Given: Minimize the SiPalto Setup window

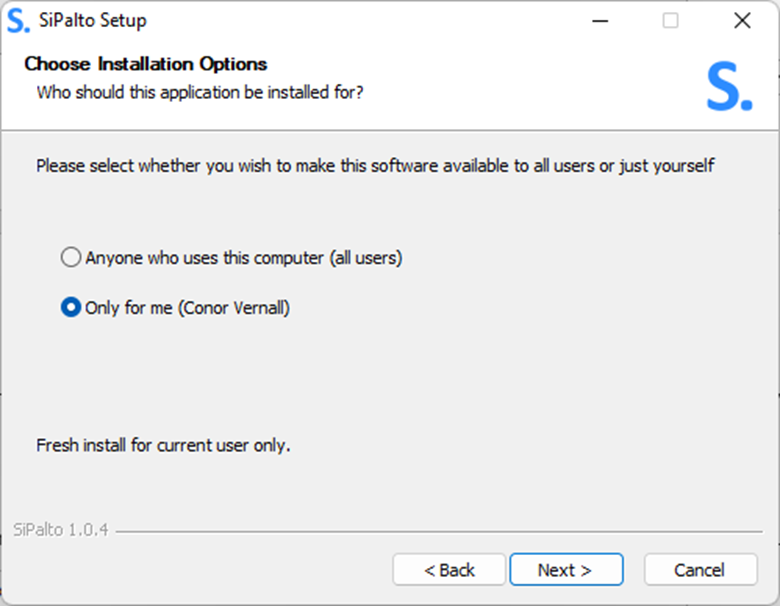Looking at the screenshot, I should [600, 21].
